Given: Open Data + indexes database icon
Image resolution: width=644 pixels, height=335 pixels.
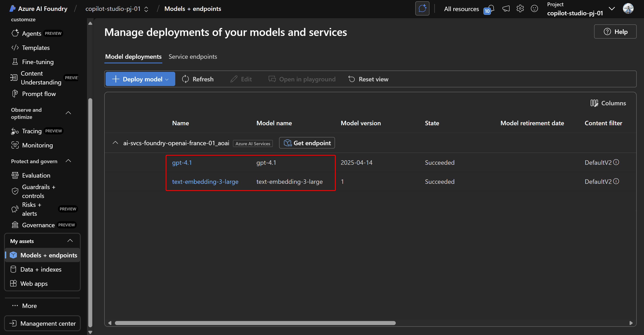Looking at the screenshot, I should click(x=13, y=269).
